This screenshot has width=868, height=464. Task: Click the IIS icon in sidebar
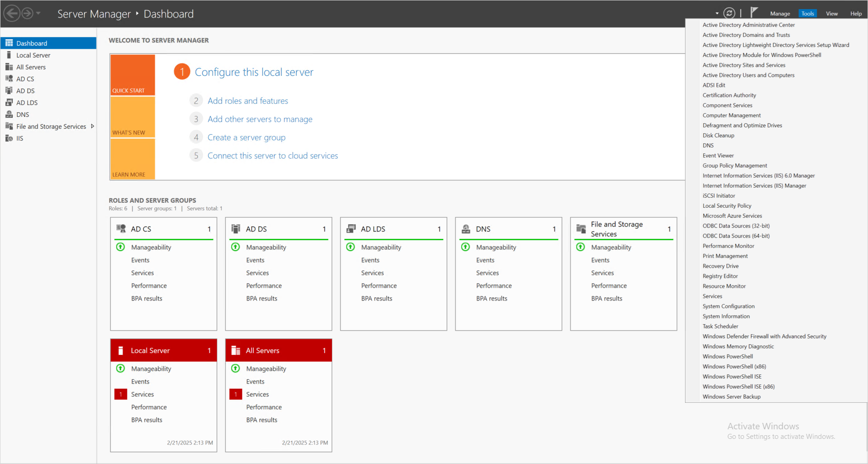(x=9, y=138)
